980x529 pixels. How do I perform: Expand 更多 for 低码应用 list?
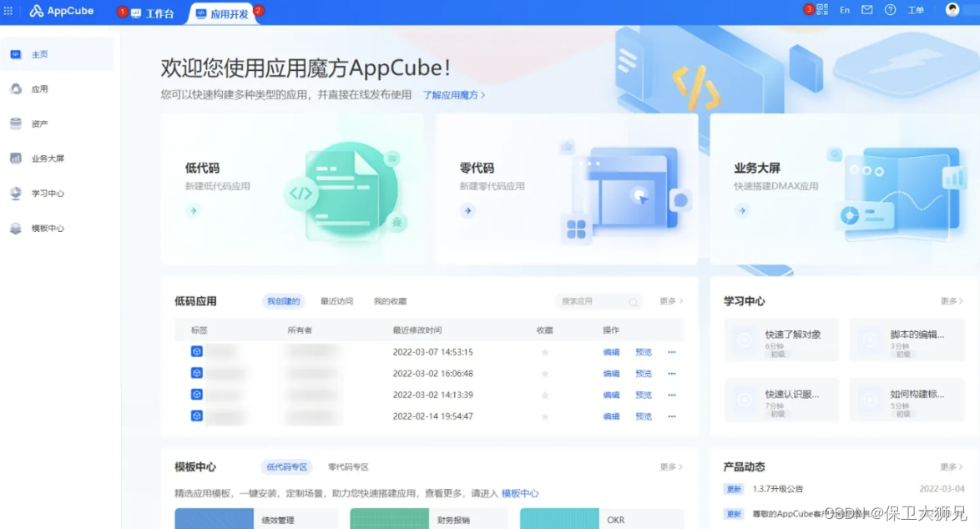pyautogui.click(x=671, y=301)
